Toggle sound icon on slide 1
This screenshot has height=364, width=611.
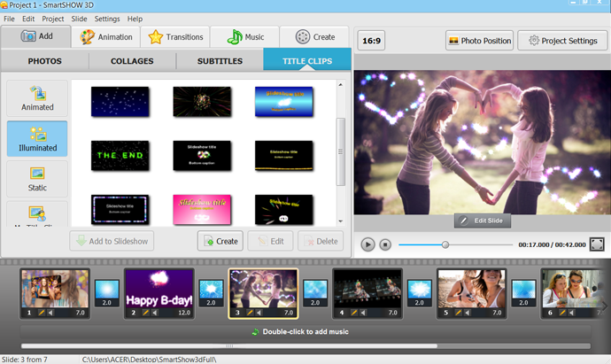[50, 313]
